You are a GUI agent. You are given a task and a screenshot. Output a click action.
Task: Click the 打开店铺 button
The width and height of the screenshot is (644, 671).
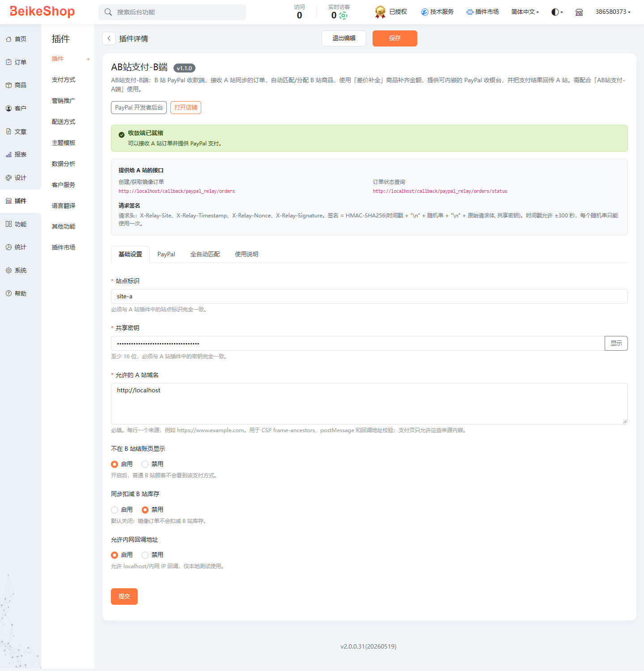tap(186, 108)
